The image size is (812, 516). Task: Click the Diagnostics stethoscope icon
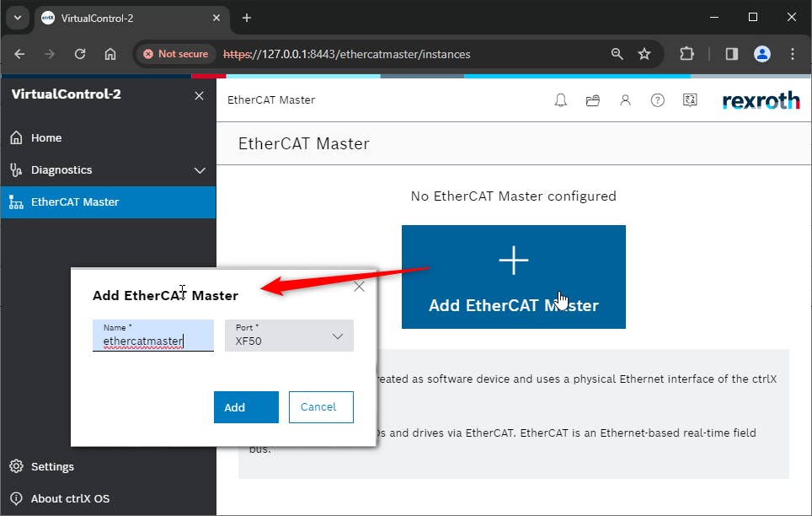(x=16, y=170)
